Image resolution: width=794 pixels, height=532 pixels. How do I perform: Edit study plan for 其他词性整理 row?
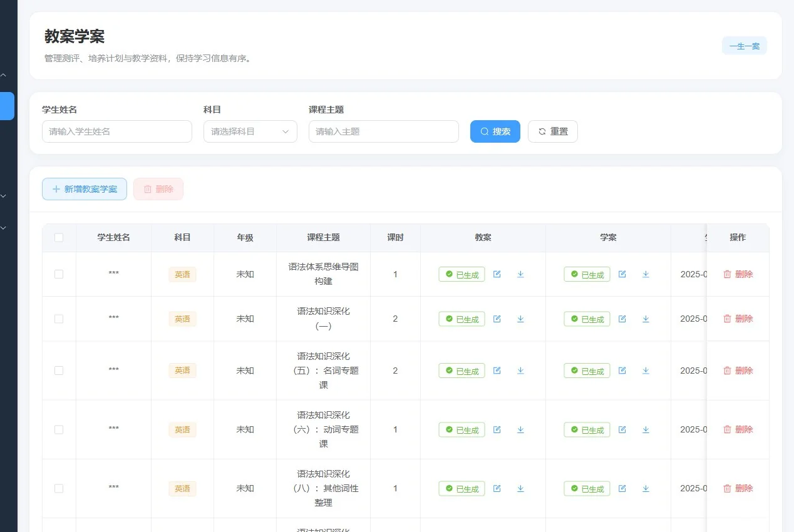click(x=622, y=488)
